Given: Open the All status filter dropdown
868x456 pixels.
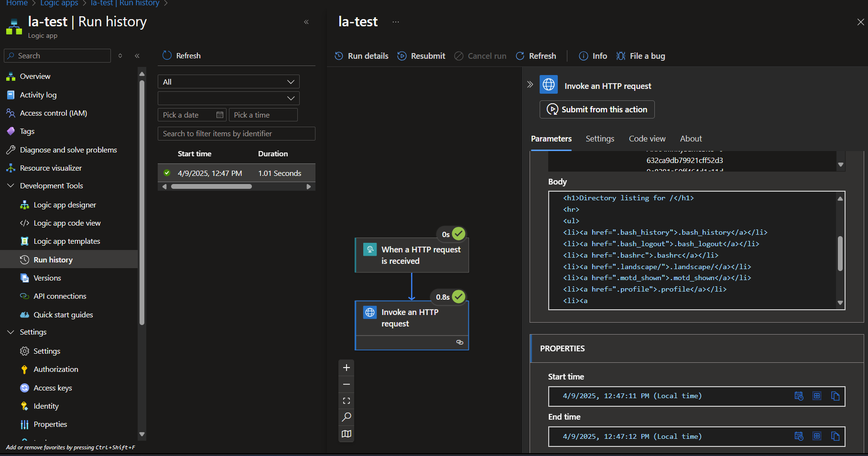Looking at the screenshot, I should point(228,82).
